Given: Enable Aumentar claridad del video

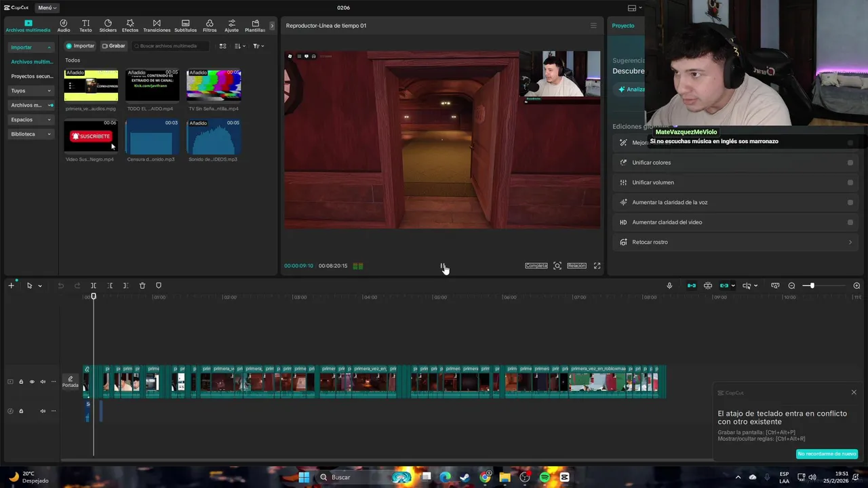Looking at the screenshot, I should coord(850,222).
